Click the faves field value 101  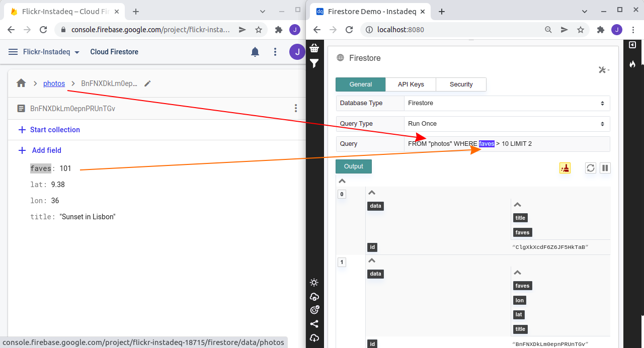tap(65, 168)
